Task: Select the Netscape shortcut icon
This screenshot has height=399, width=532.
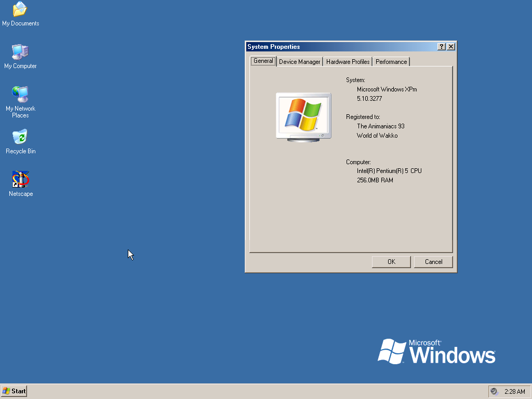Action: click(x=21, y=184)
